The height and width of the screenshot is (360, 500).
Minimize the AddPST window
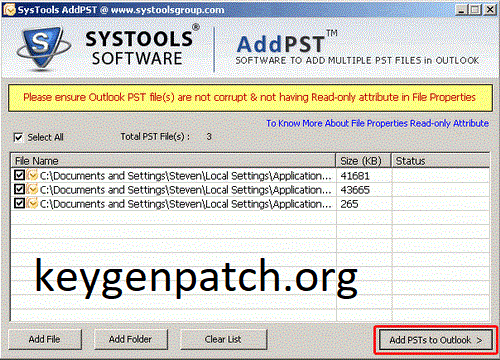pos(461,10)
